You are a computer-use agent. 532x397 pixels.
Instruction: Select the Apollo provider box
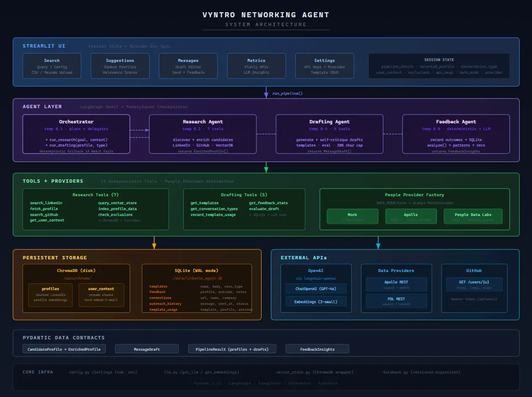tap(411, 216)
